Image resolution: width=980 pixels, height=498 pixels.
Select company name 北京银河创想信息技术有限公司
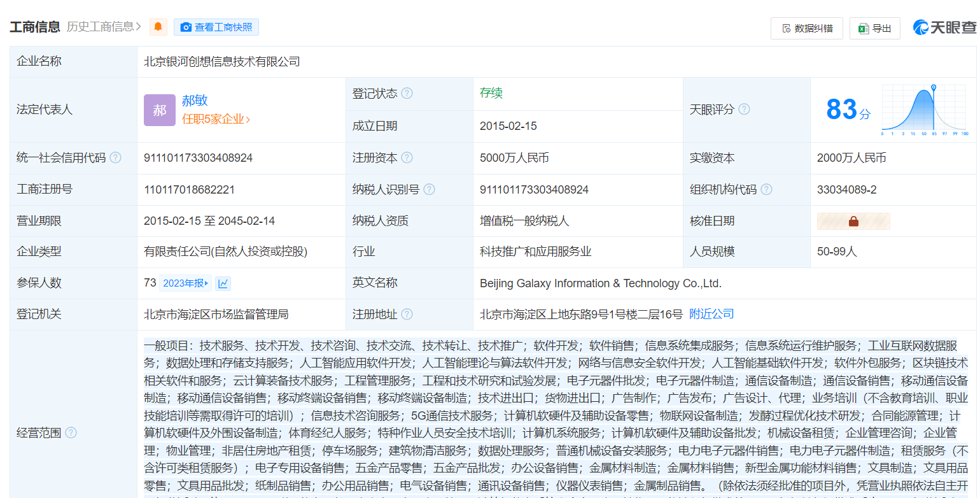221,62
